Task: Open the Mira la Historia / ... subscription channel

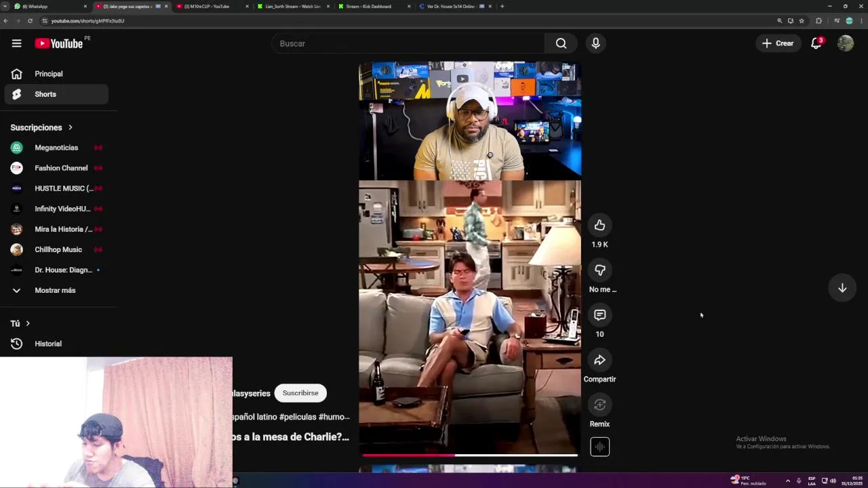Action: pyautogui.click(x=56, y=229)
